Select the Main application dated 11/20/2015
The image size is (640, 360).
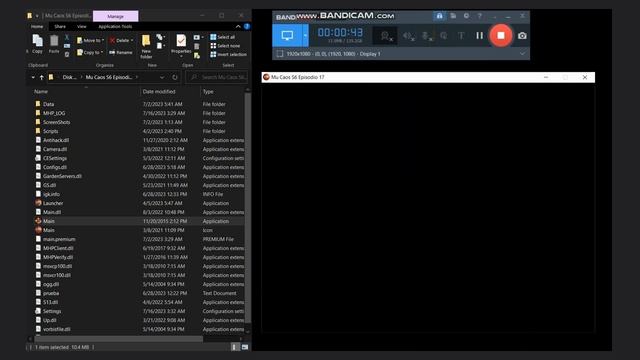[139, 221]
